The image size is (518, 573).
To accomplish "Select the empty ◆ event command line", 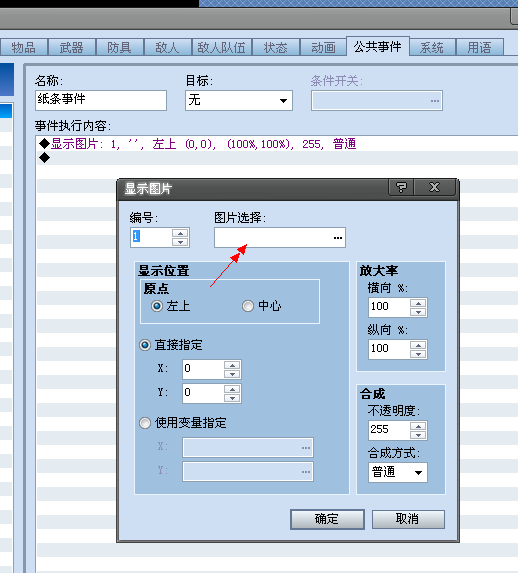I will coord(277,158).
